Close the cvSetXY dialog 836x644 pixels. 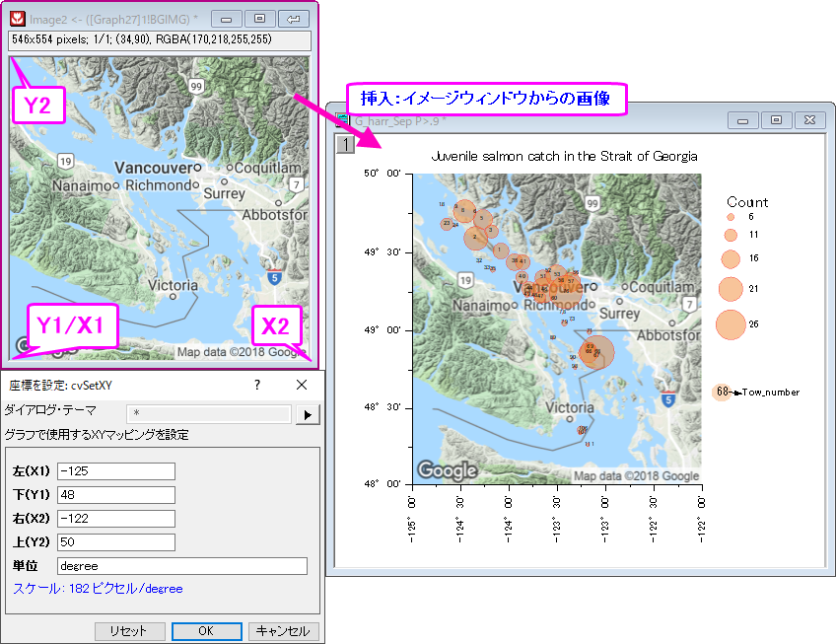coord(302,385)
